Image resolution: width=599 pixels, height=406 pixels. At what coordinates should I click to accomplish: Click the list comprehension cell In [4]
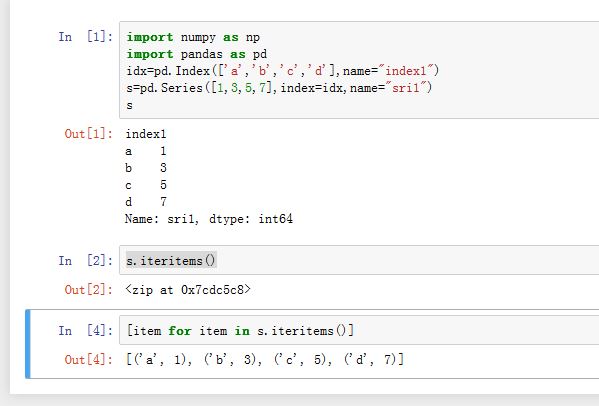click(x=359, y=330)
